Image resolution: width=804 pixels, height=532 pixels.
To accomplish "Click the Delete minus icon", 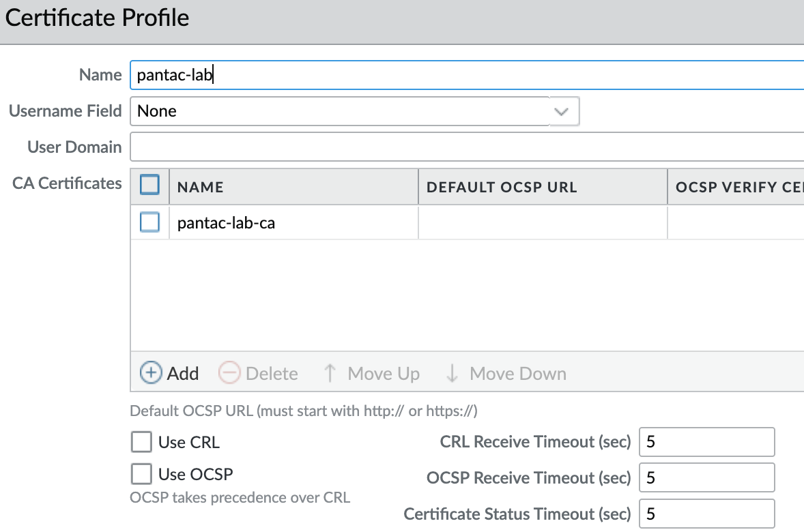I will pos(229,373).
